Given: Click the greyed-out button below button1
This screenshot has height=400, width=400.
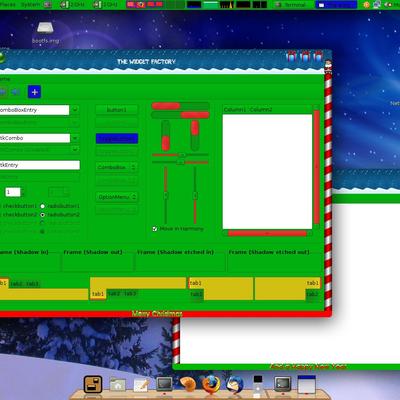Looking at the screenshot, I should coord(117,122).
